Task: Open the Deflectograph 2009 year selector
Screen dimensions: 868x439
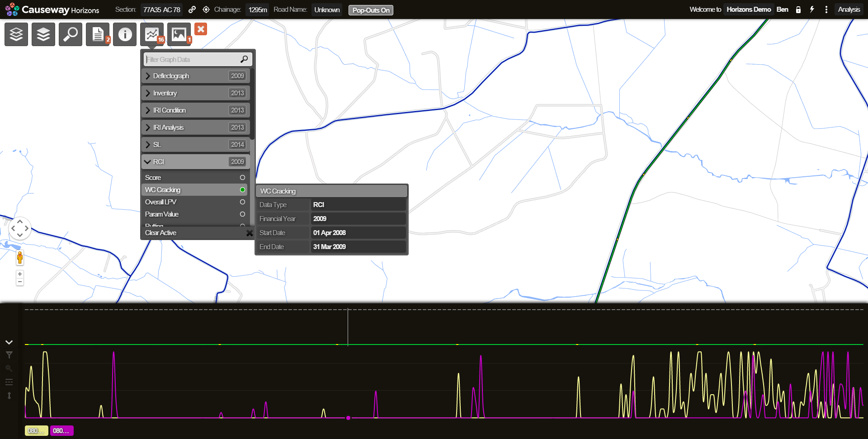Action: [x=237, y=76]
